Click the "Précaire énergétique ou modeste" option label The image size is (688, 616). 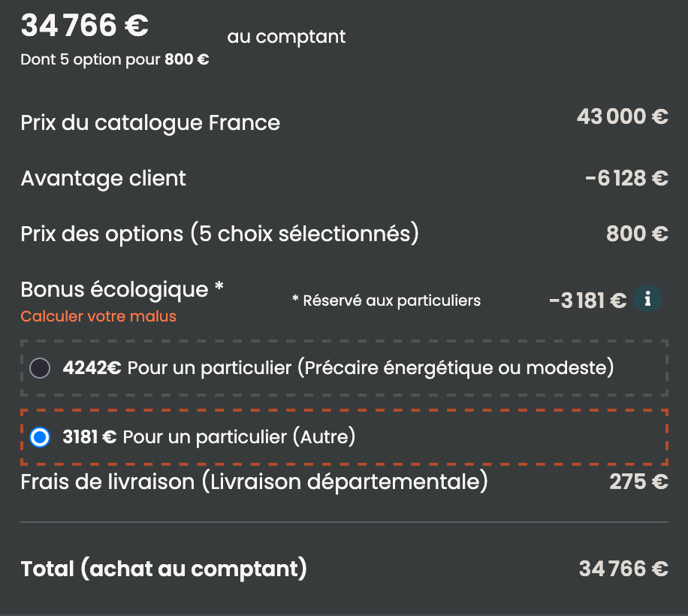pyautogui.click(x=371, y=368)
